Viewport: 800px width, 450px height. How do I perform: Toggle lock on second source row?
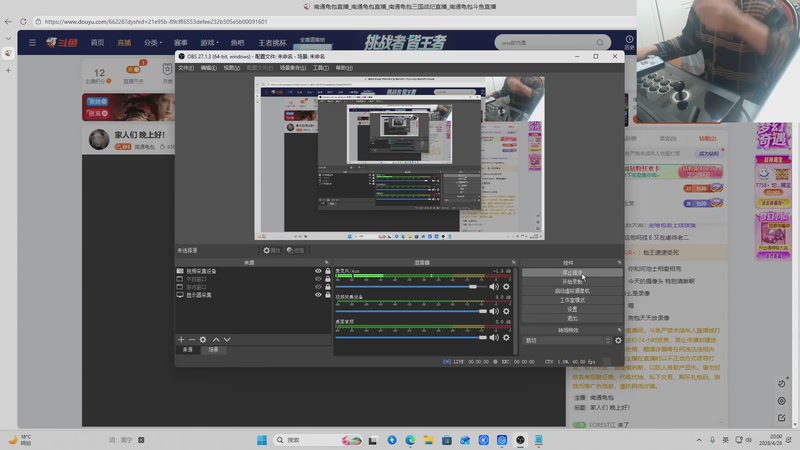pos(328,279)
